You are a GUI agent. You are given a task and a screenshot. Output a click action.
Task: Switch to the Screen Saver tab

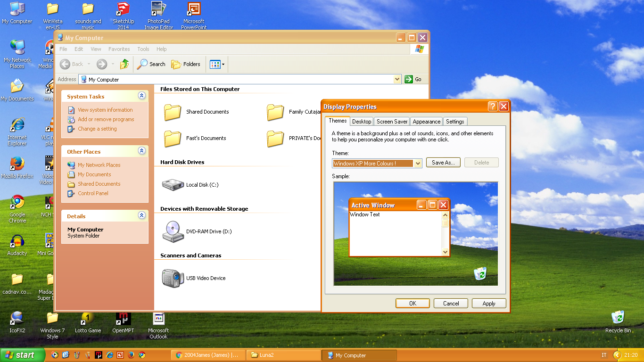pos(392,122)
